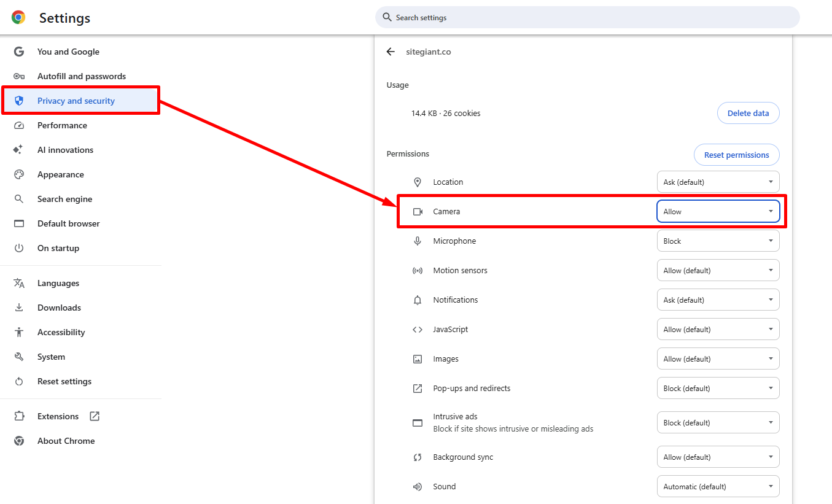This screenshot has width=832, height=504.
Task: Go to You and Google settings
Action: coord(68,52)
